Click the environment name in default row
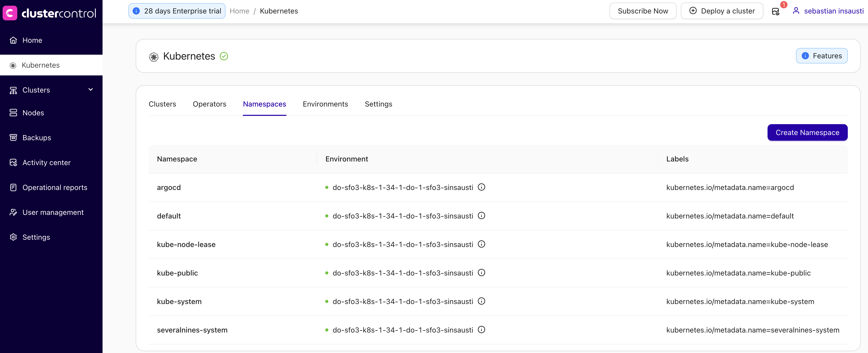The width and height of the screenshot is (868, 353). 403,216
